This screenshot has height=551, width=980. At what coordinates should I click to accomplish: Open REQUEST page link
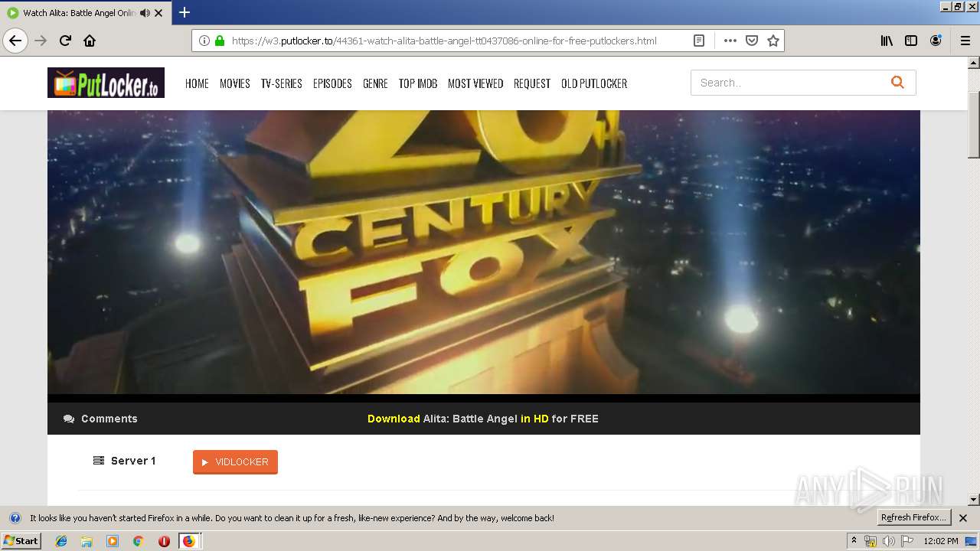532,83
